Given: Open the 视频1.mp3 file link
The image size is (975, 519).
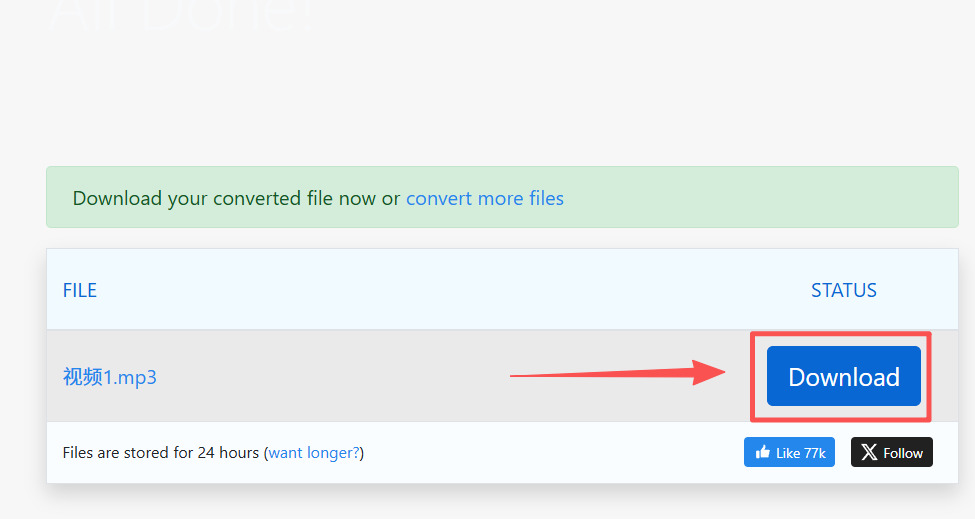Looking at the screenshot, I should [x=109, y=377].
